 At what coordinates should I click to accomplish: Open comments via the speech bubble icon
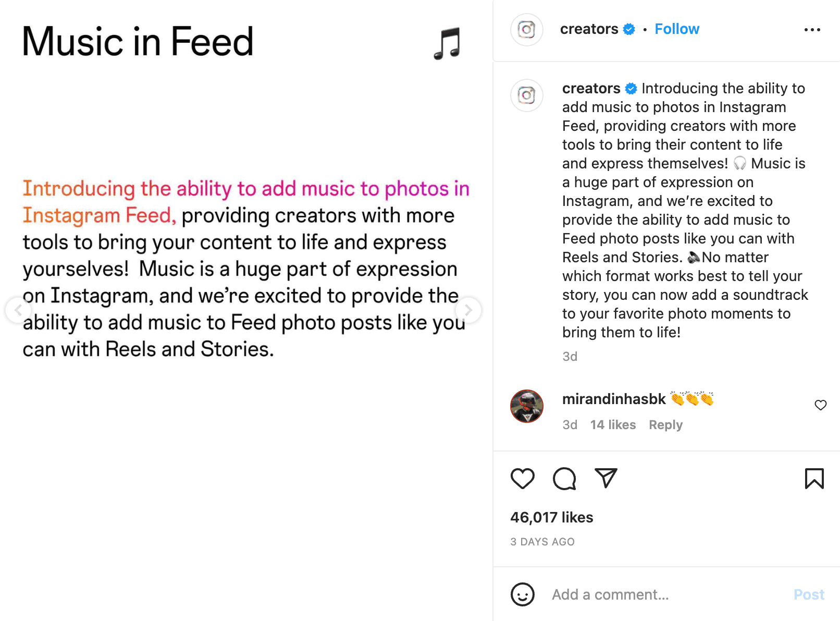pyautogui.click(x=564, y=479)
